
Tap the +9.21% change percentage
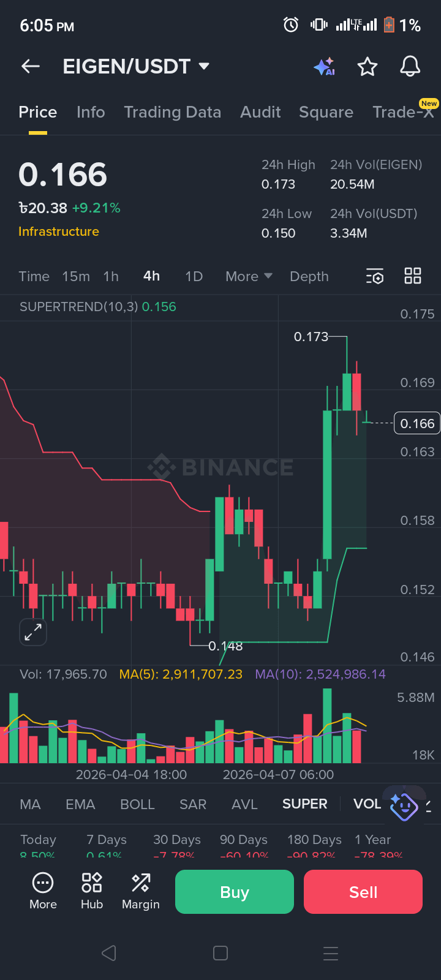click(x=96, y=208)
